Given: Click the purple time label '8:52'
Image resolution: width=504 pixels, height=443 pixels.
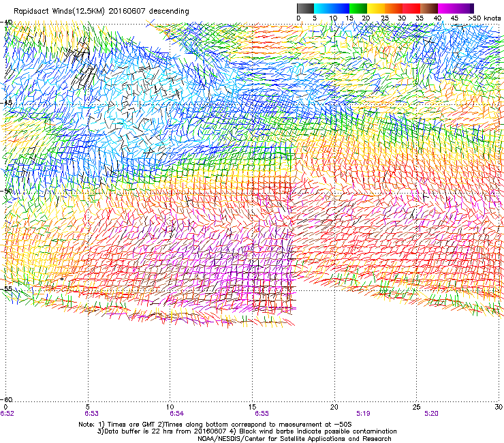Looking at the screenshot, I should point(7,414).
